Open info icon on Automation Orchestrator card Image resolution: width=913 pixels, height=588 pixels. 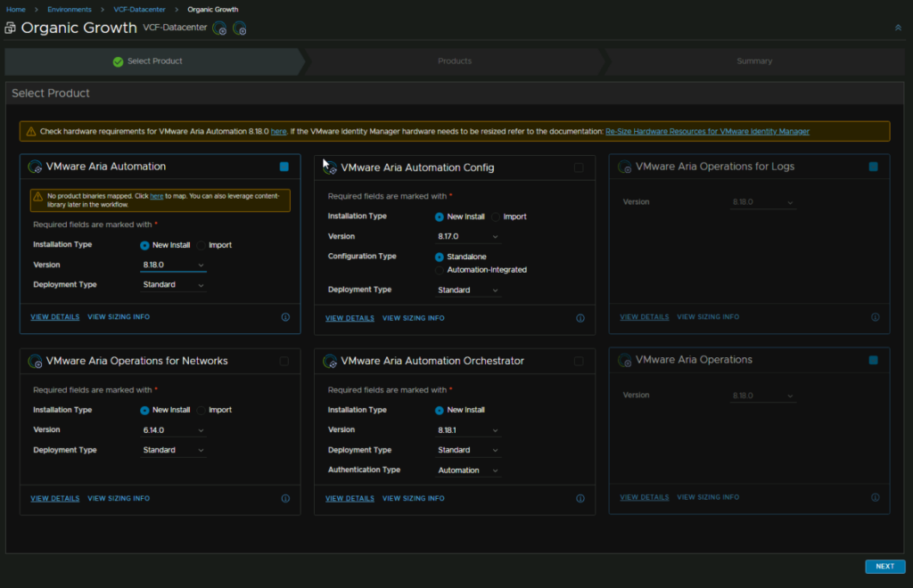coord(580,498)
